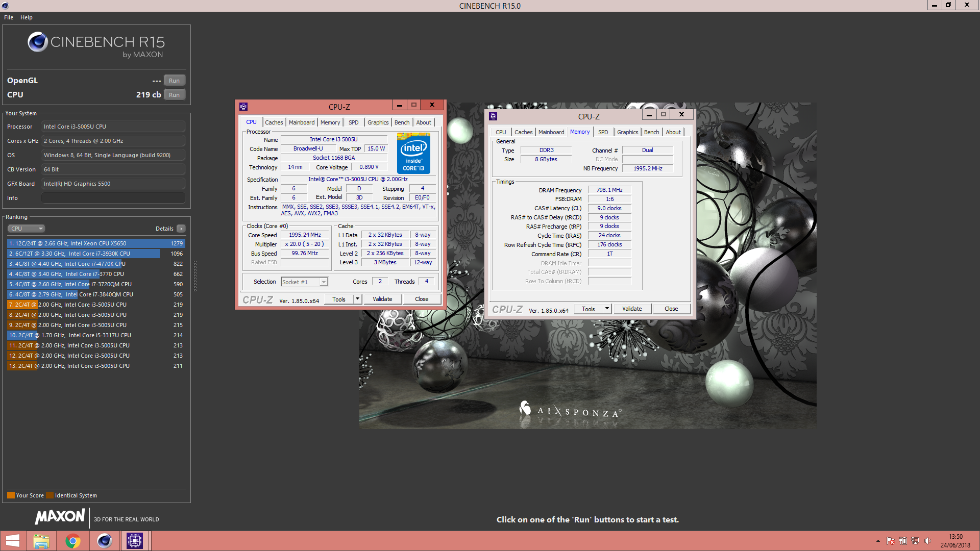Select About tab in the Memory CPU-Z window
Viewport: 980px width, 551px height.
tap(673, 132)
